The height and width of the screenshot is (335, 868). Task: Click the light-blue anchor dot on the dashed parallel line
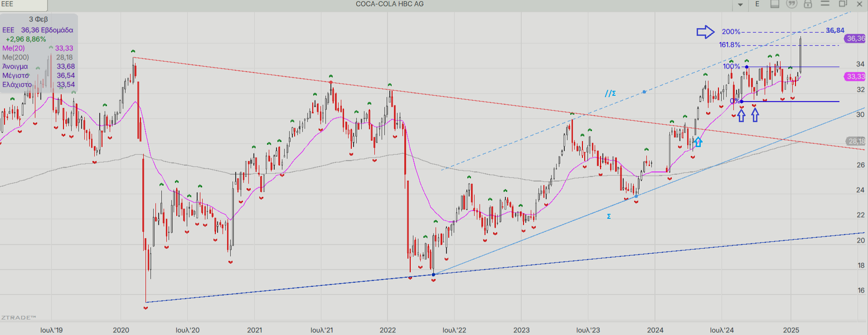pyautogui.click(x=644, y=92)
